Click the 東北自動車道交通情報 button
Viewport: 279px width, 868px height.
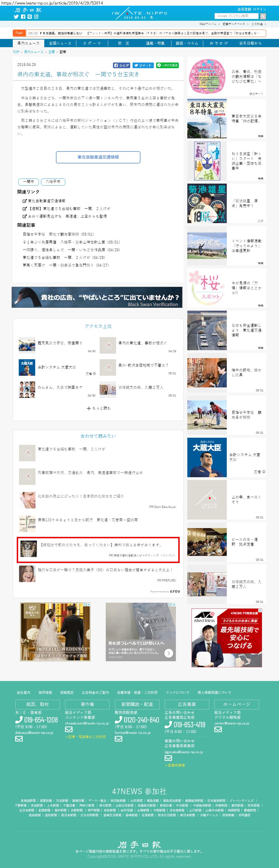tap(98, 157)
